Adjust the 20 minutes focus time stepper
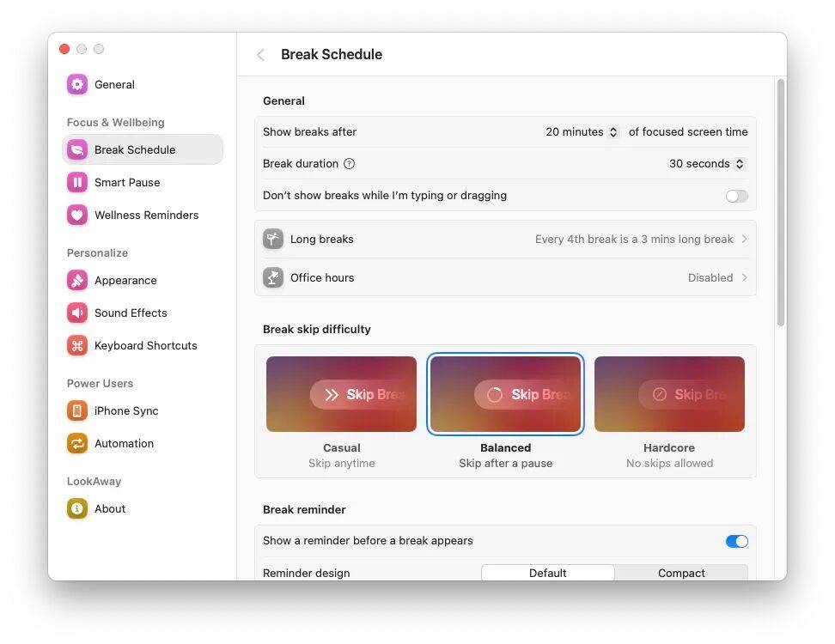Image resolution: width=835 pixels, height=644 pixels. [613, 131]
